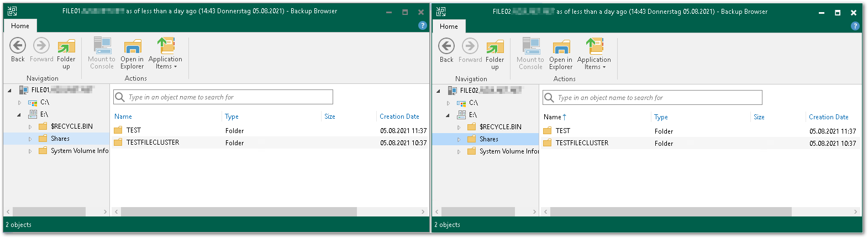Click horizontal scrollbar in FILE02 file list
This screenshot has width=868, height=238.
click(x=670, y=212)
